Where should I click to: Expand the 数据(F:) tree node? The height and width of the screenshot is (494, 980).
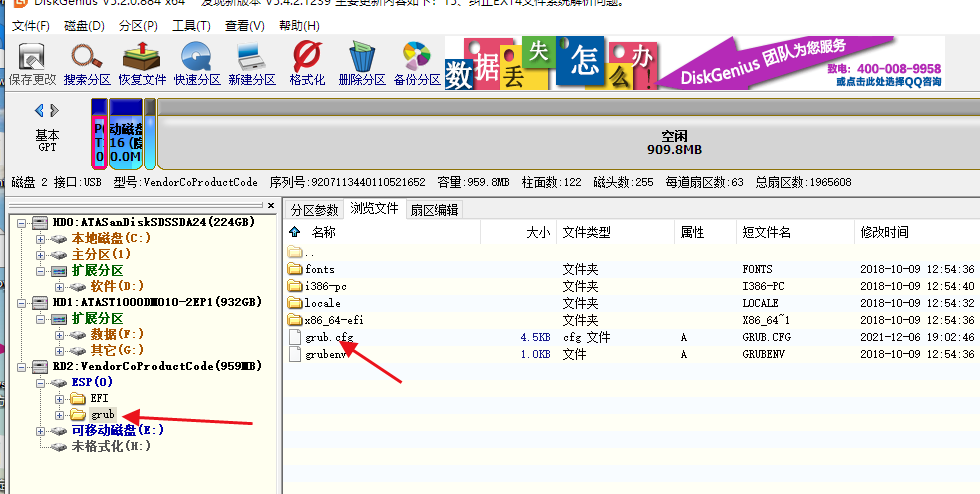point(59,335)
